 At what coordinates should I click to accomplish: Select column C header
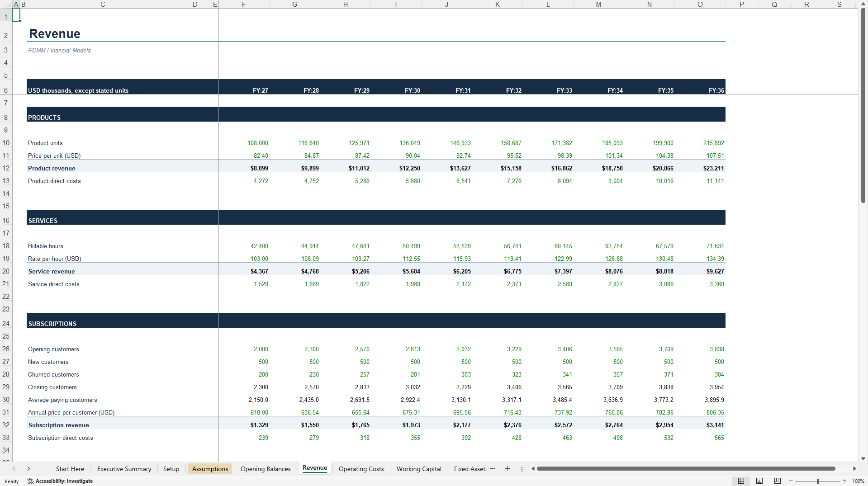pos(103,4)
